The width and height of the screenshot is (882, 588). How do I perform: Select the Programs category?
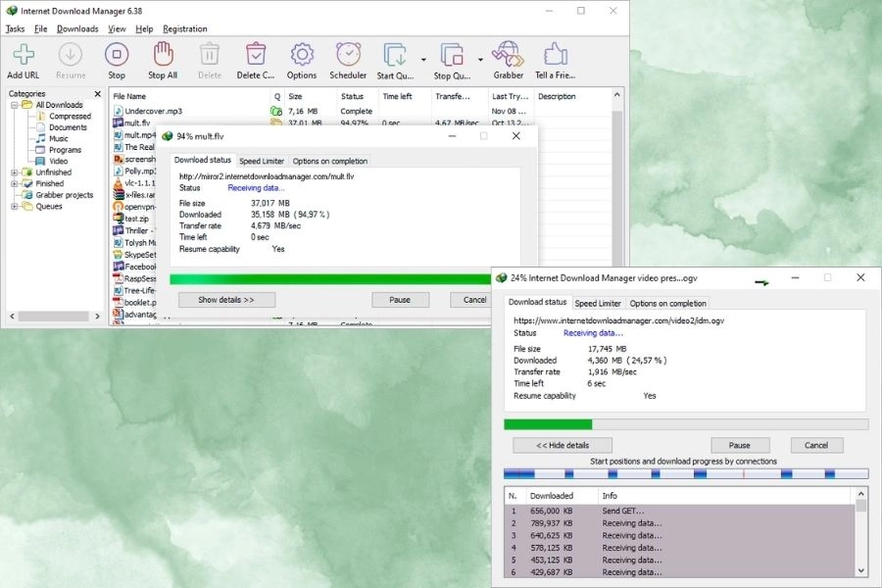point(66,150)
